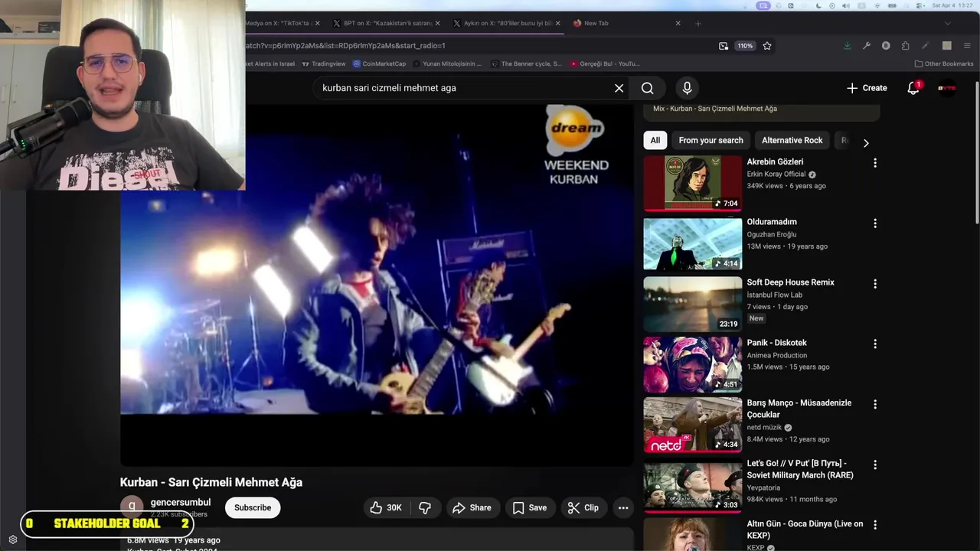Open options menu for Let's Go Soviet March
The width and height of the screenshot is (980, 551).
(875, 465)
